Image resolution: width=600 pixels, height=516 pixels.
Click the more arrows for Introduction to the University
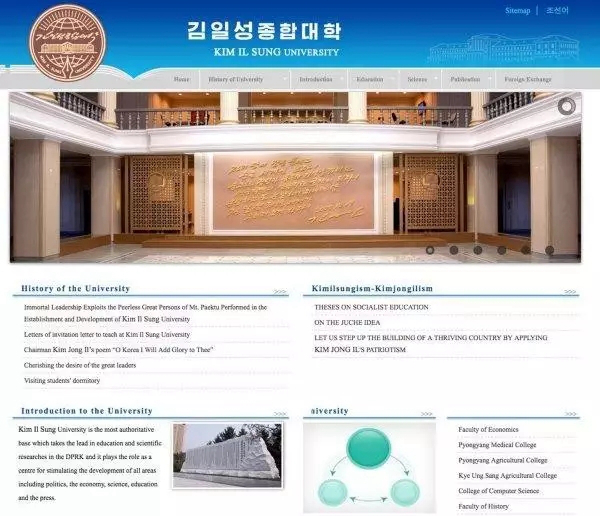(280, 414)
